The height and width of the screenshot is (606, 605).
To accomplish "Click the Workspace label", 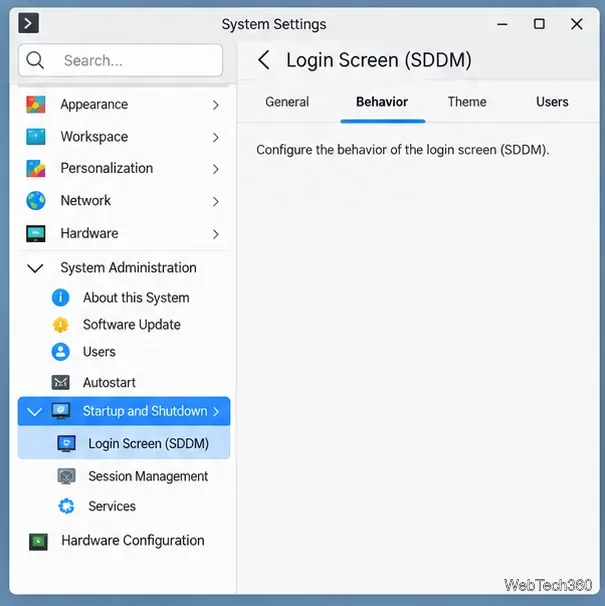I will [94, 137].
